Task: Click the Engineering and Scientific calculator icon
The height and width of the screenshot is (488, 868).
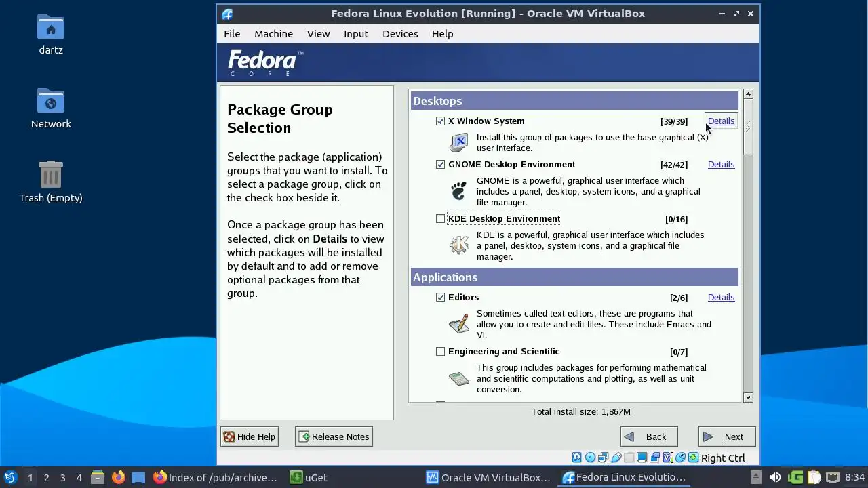Action: [459, 378]
